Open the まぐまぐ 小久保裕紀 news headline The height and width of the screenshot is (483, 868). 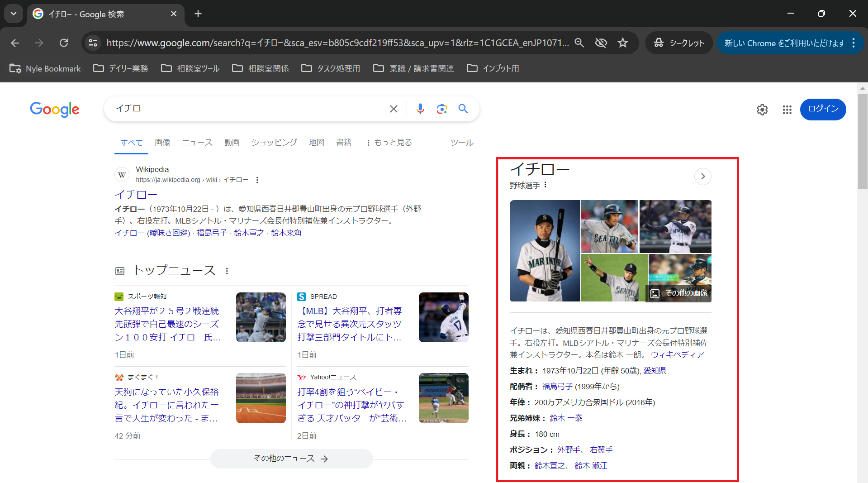click(x=167, y=405)
